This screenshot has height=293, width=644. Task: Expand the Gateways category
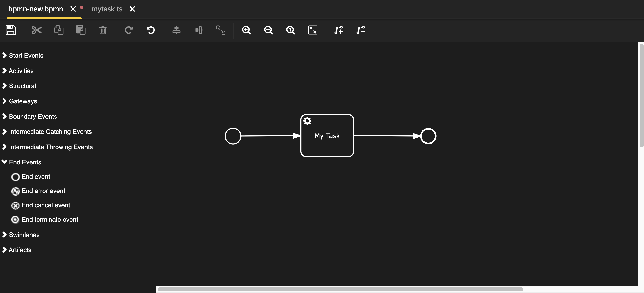coord(23,101)
